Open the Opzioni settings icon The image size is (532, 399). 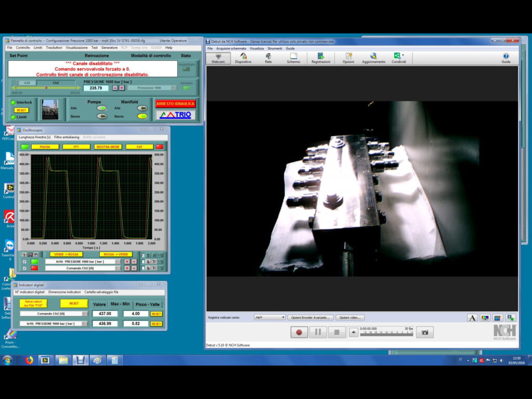pos(348,58)
